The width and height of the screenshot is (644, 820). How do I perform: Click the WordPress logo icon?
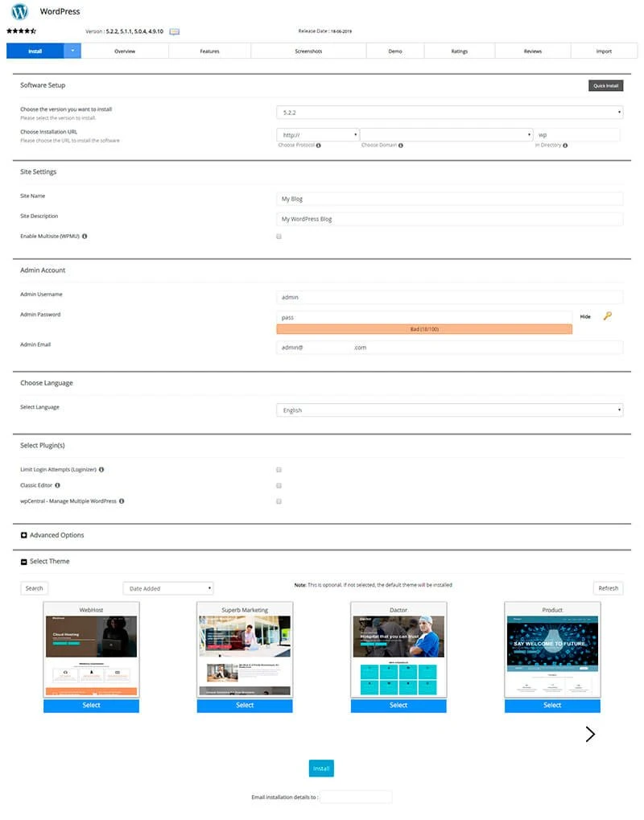click(x=19, y=11)
